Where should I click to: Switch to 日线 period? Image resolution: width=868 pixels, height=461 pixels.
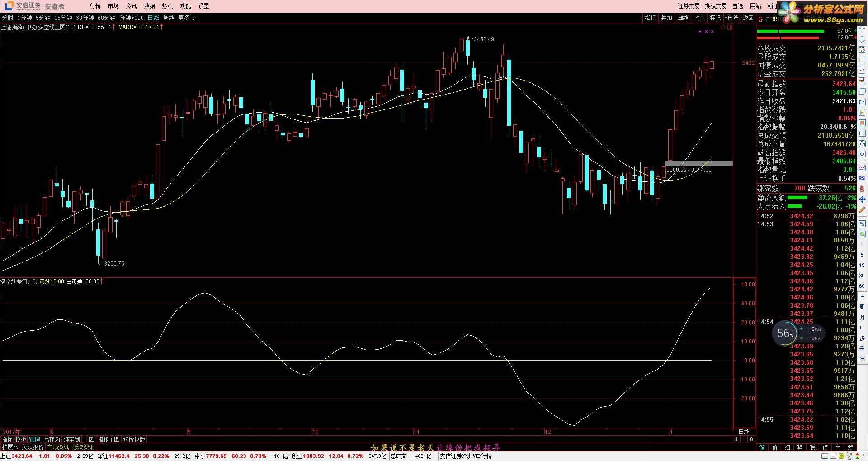(x=153, y=18)
